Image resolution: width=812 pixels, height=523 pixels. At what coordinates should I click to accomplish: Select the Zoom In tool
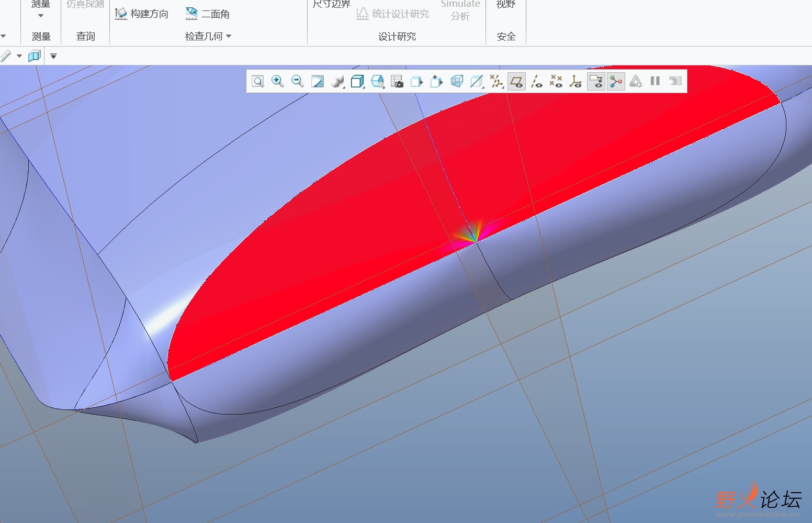point(278,81)
